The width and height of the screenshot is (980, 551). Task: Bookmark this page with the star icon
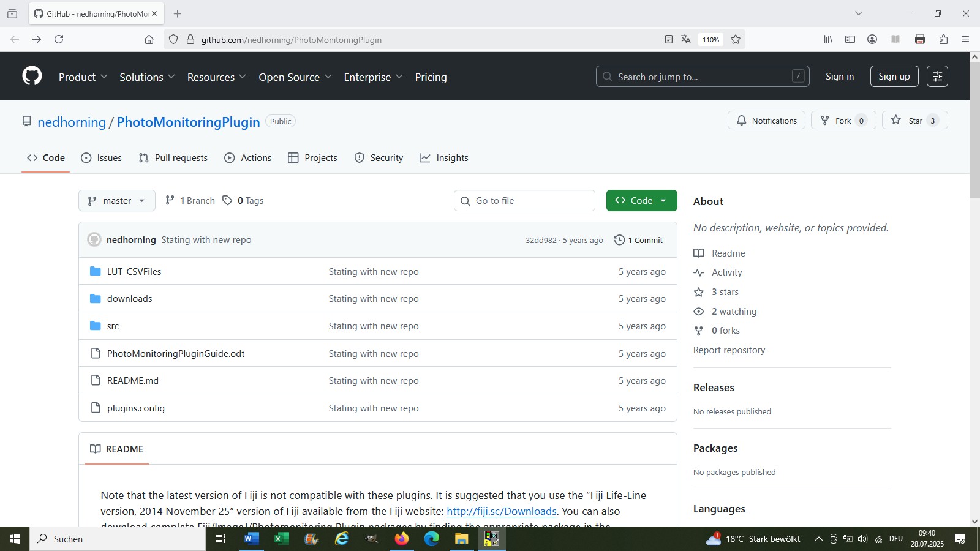(x=736, y=39)
